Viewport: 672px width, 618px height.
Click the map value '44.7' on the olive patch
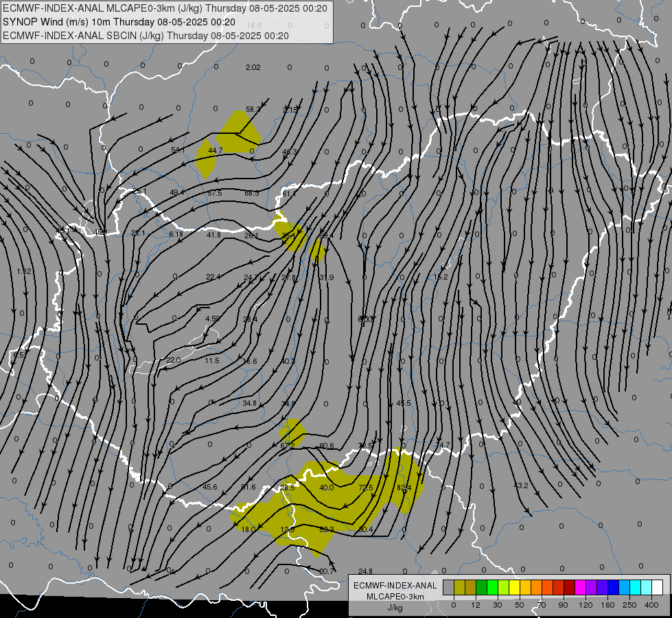[x=215, y=150]
